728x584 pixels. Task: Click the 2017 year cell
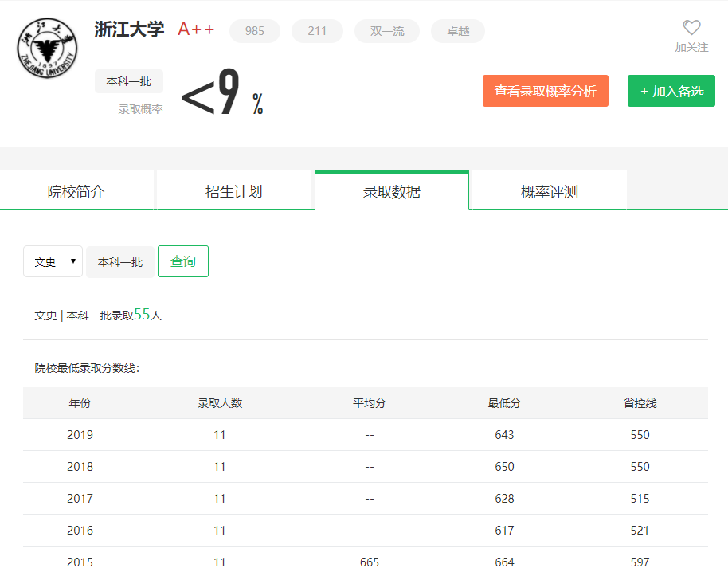click(80, 499)
